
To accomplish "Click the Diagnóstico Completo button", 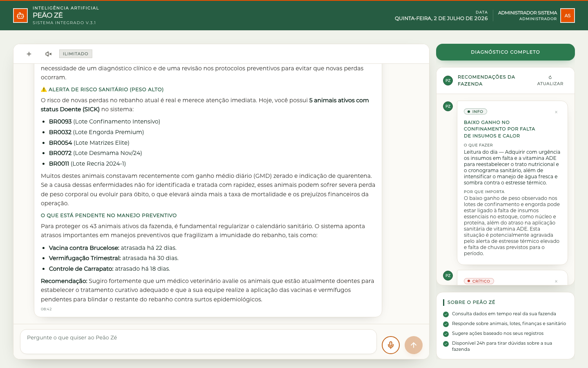I will click(506, 52).
